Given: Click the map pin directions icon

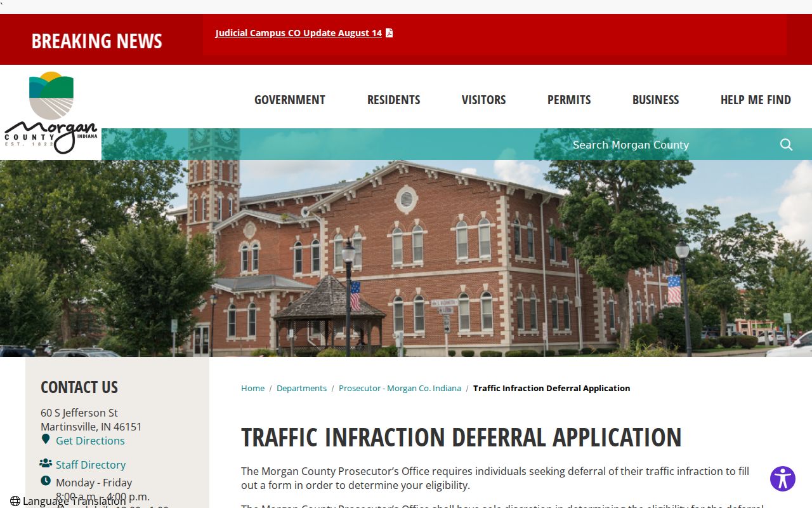Looking at the screenshot, I should tap(46, 439).
